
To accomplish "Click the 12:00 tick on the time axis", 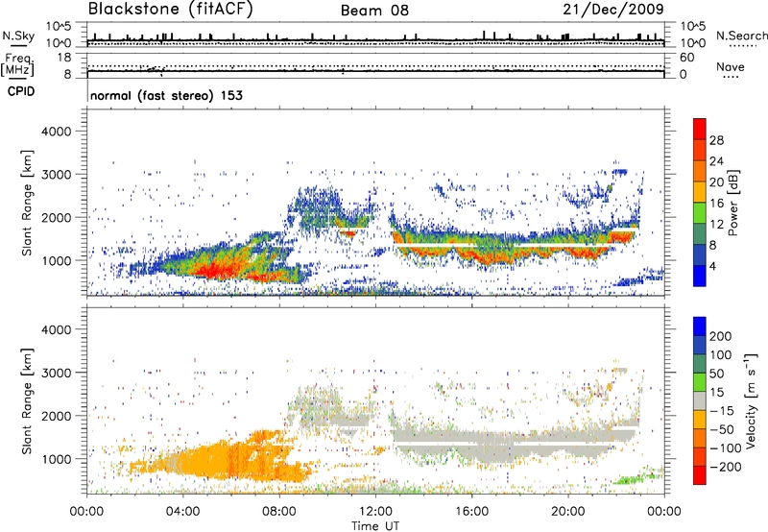I will click(375, 512).
